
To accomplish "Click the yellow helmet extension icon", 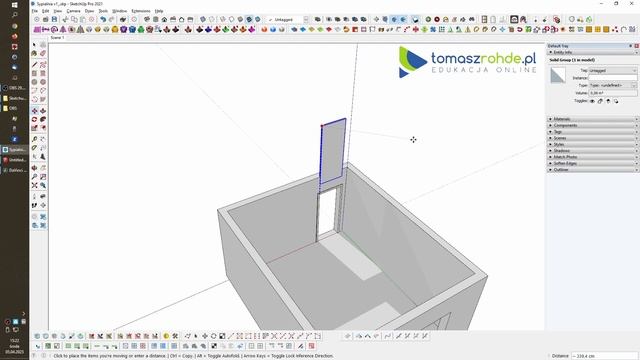I will pos(115,29).
